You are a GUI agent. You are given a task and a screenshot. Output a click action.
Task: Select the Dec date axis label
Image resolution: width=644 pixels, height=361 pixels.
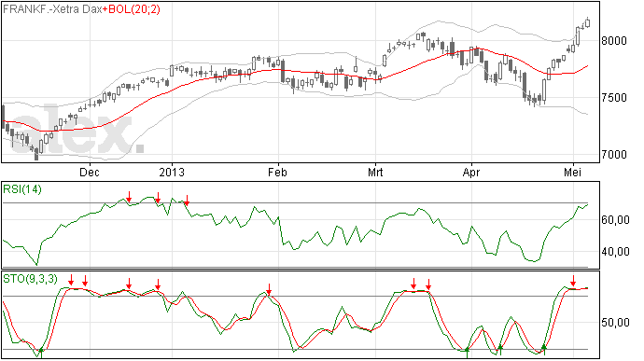[89, 172]
